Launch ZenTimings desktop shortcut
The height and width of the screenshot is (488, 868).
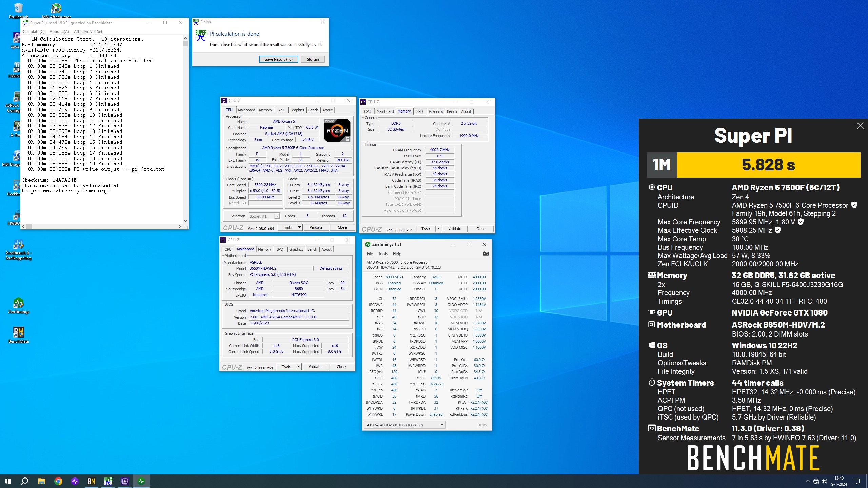18,305
